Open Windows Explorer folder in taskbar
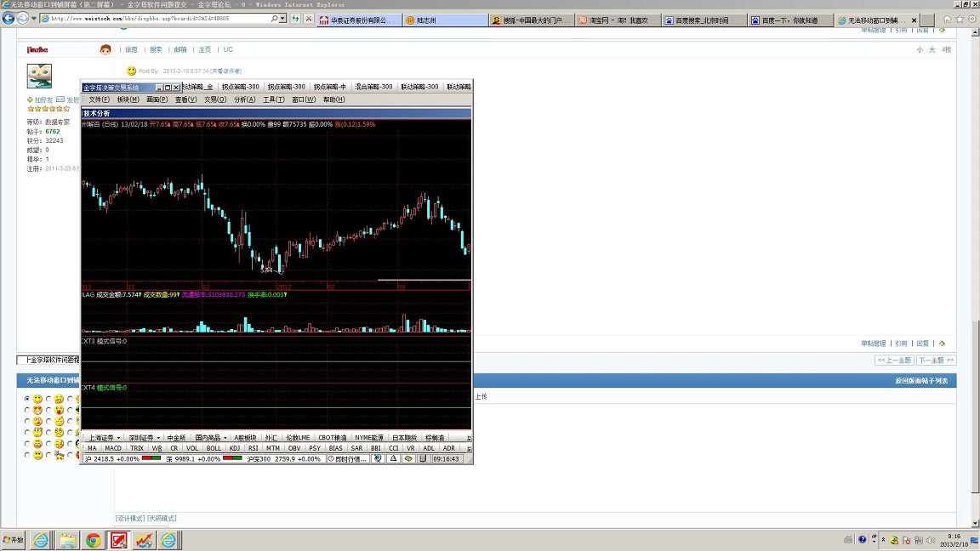 [x=67, y=540]
